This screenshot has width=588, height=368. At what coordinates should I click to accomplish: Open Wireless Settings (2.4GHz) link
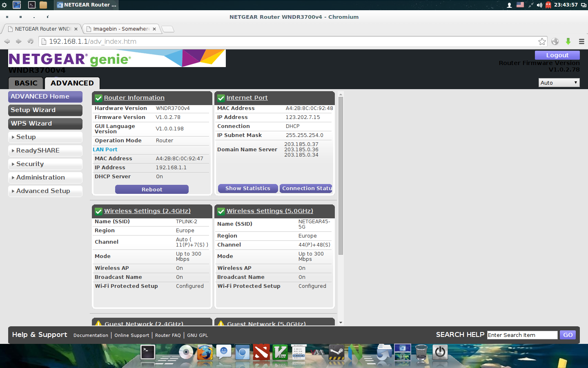(147, 211)
